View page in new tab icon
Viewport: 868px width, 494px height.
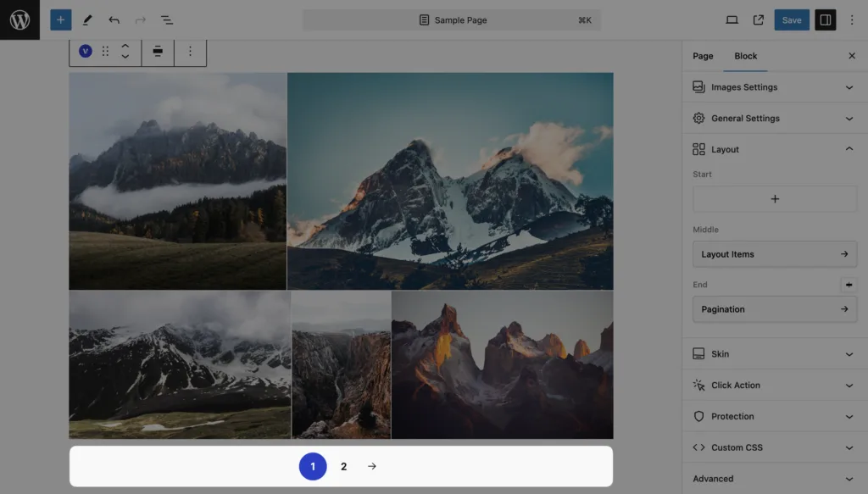[759, 20]
